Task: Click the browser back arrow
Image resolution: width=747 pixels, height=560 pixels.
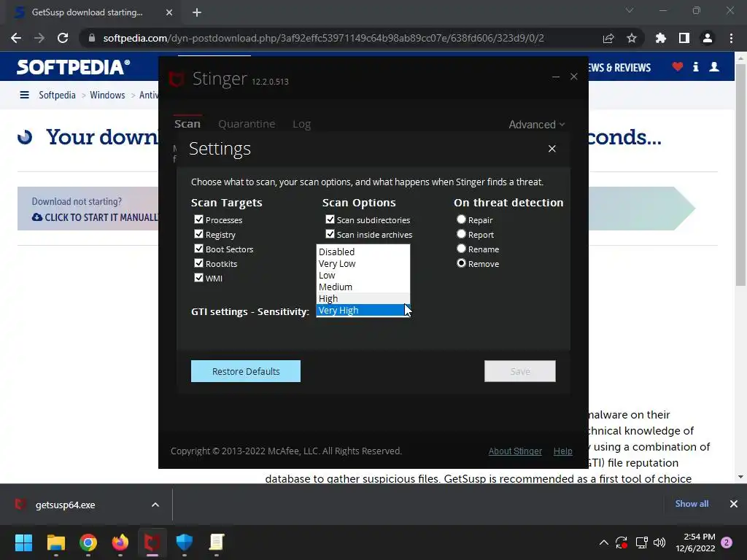Action: (16, 38)
